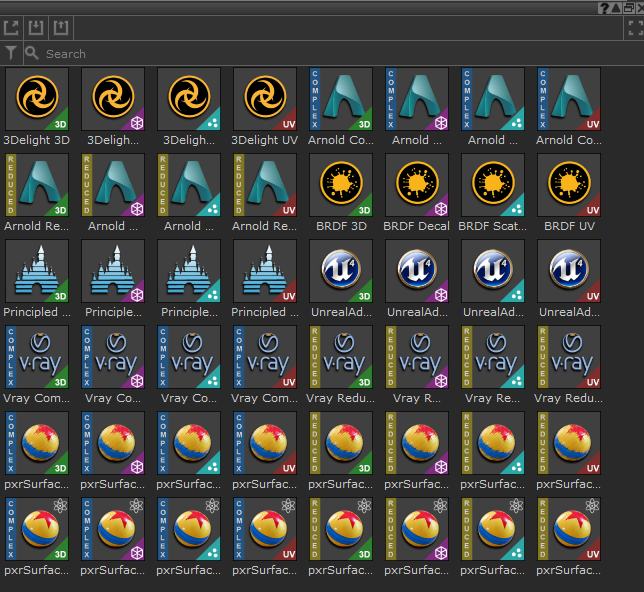Image resolution: width=644 pixels, height=592 pixels.
Task: Pick the Principled UV shader preset
Action: [x=265, y=271]
